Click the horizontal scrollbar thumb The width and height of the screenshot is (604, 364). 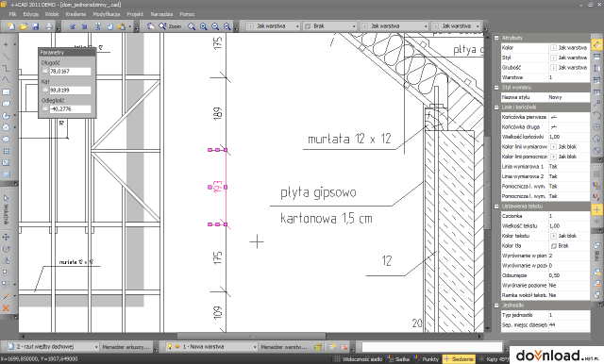[251, 337]
